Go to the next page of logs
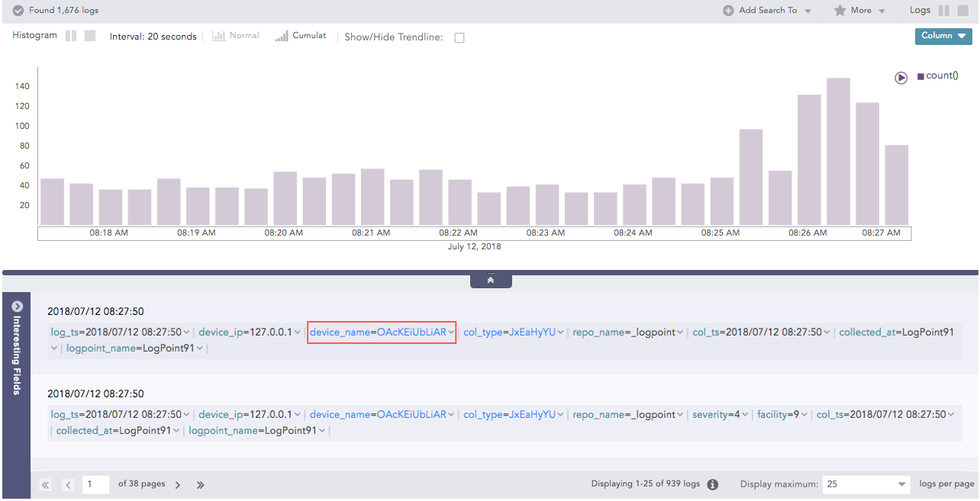The height and width of the screenshot is (501, 980). 178,484
